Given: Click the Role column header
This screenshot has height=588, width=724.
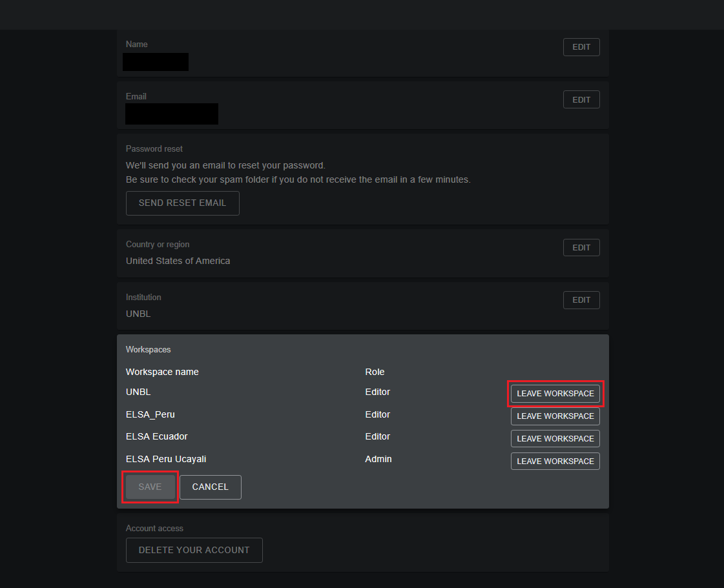Looking at the screenshot, I should [375, 372].
